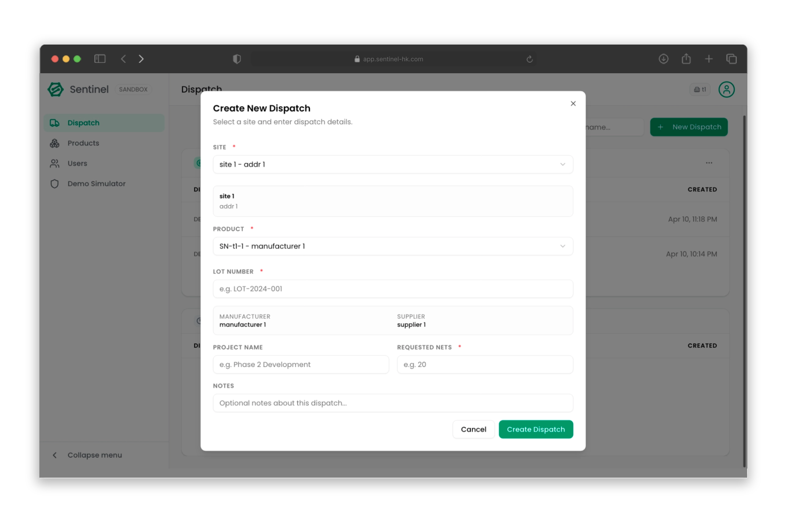Screen dimensions: 788x532
Task: Focus the Lot Number input field
Action: click(393, 289)
